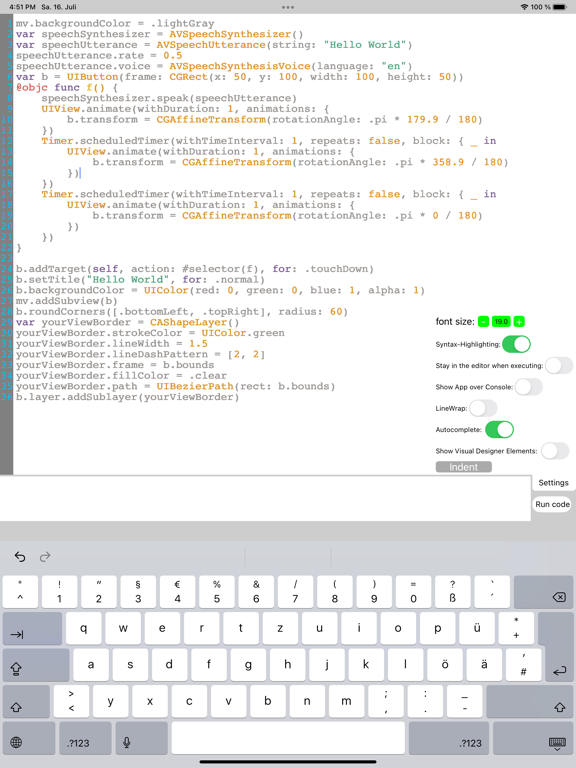Place cursor on mv.backgroundColor line
Image resolution: width=576 pixels, height=768 pixels.
pyautogui.click(x=115, y=24)
